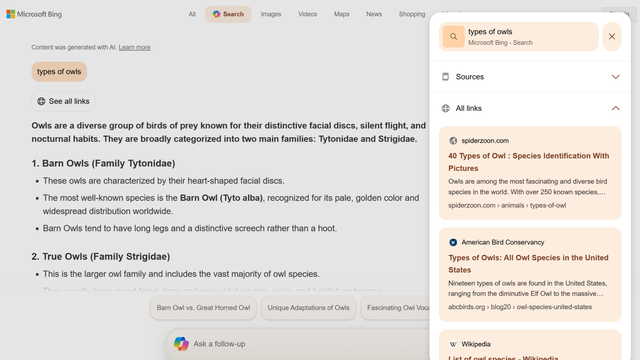This screenshot has width=640, height=360.
Task: Click the Copilot icon in follow-up box
Action: coord(181,344)
